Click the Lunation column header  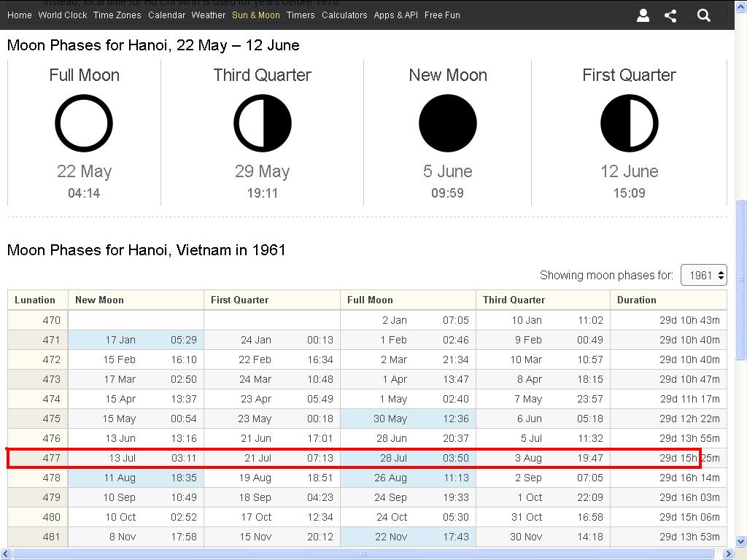pyautogui.click(x=35, y=300)
